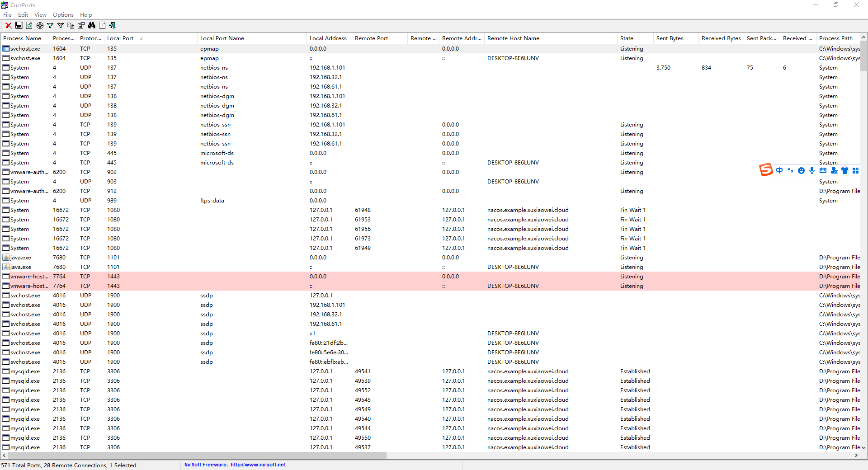
Task: Activate Sogou voice input microphone
Action: (x=812, y=171)
